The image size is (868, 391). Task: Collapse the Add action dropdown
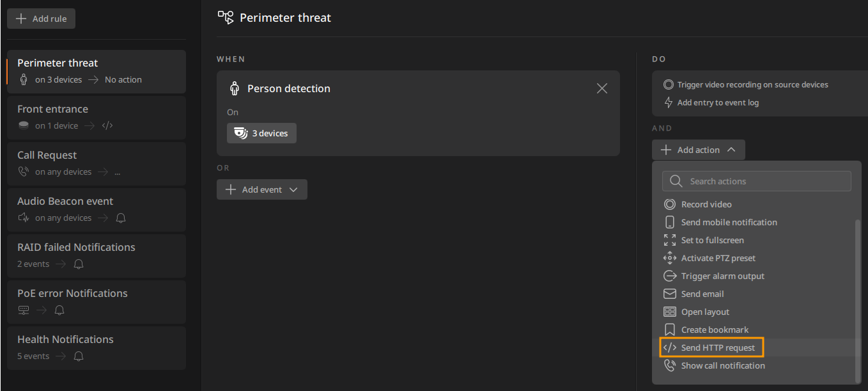(x=699, y=150)
